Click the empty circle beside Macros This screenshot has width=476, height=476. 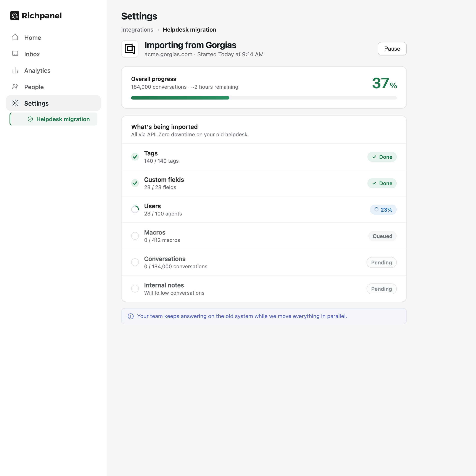coord(135,236)
